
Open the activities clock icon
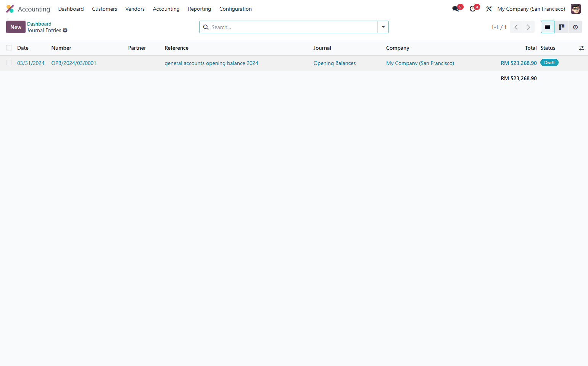pos(472,9)
